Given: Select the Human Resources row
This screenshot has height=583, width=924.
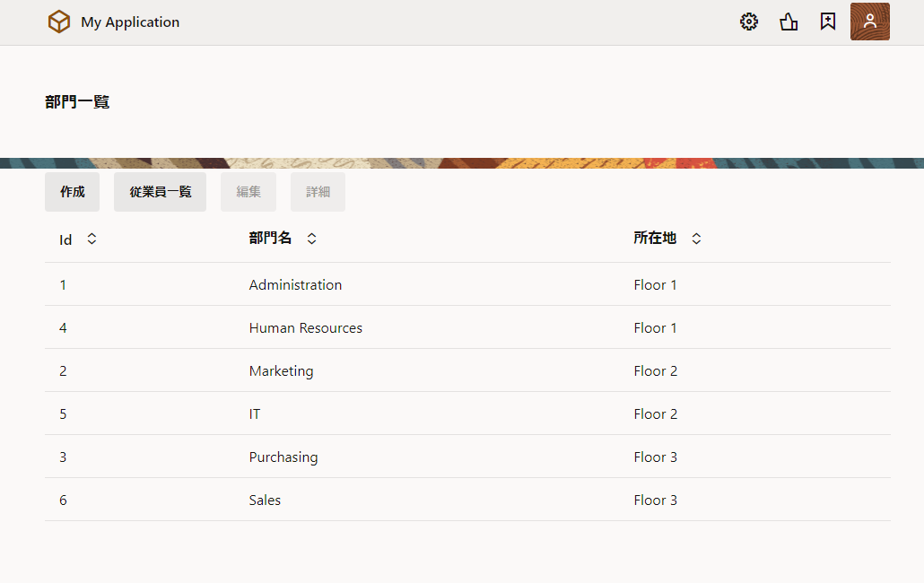Looking at the screenshot, I should coord(305,328).
